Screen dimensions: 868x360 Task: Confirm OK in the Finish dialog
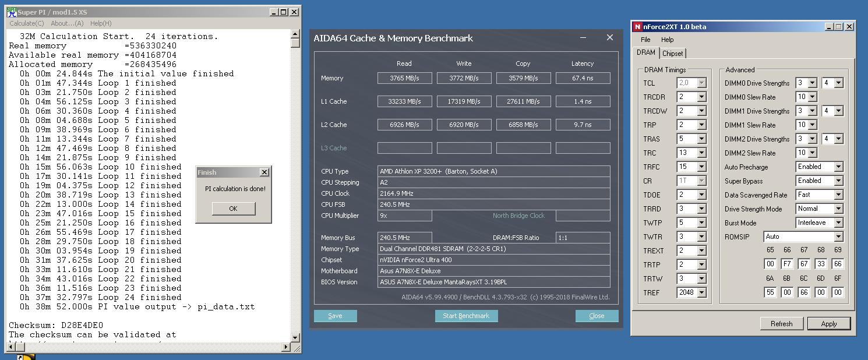click(x=233, y=209)
